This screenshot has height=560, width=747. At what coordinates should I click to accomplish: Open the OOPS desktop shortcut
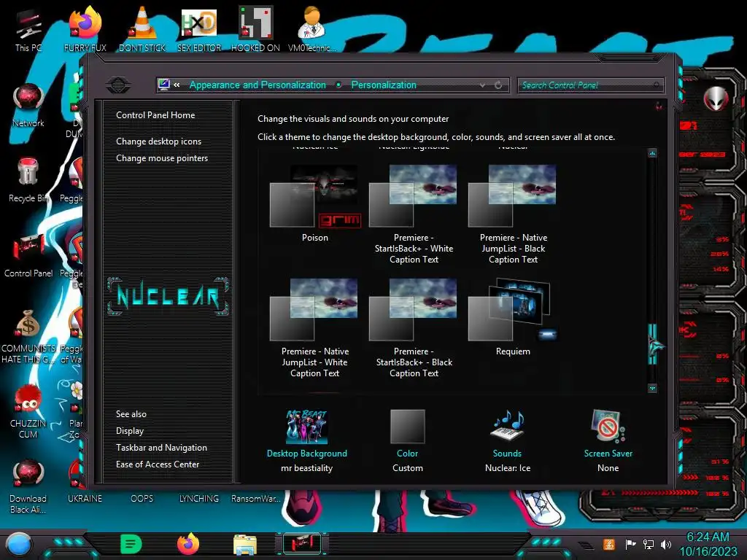pyautogui.click(x=142, y=499)
